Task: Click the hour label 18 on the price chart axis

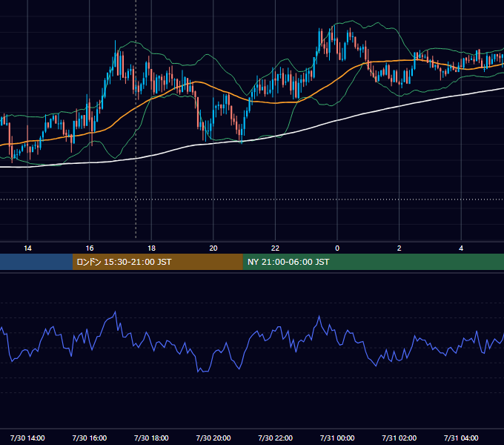Action: pyautogui.click(x=151, y=248)
